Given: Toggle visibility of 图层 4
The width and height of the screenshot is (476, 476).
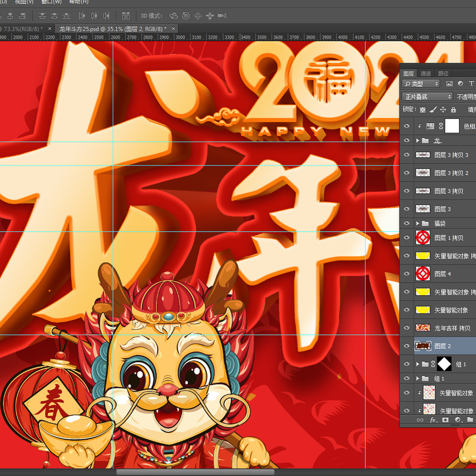Looking at the screenshot, I should click(x=407, y=273).
